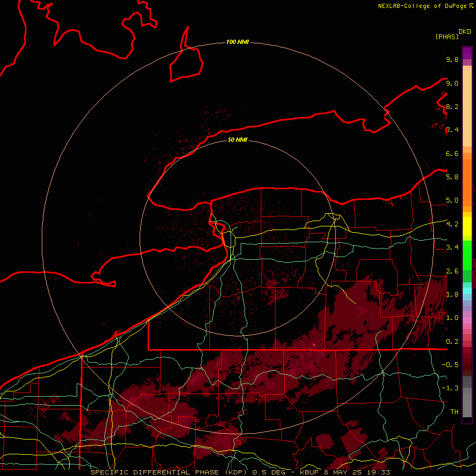Click the 9.8 value on the scale
This screenshot has width=476, height=476.
point(452,59)
